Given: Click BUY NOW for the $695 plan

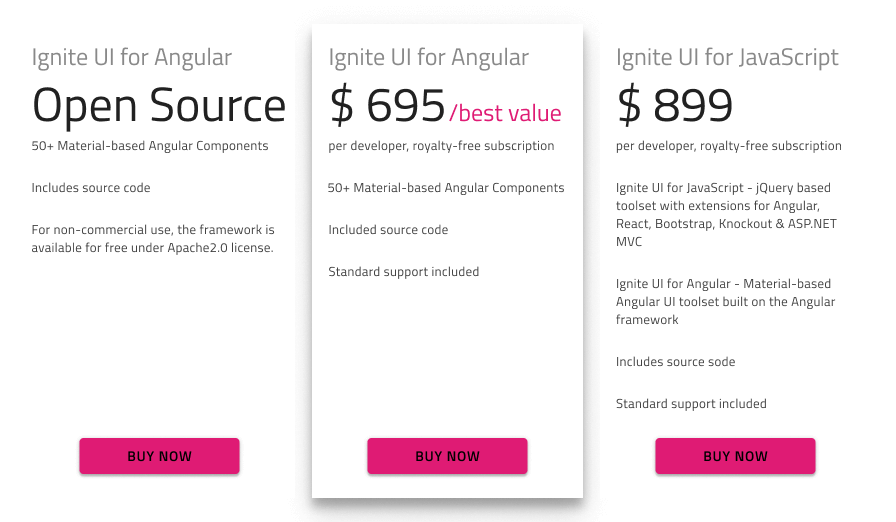Looking at the screenshot, I should [x=447, y=456].
